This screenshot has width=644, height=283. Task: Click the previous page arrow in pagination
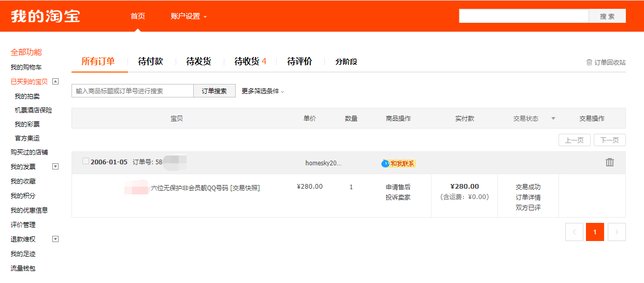[x=574, y=232]
